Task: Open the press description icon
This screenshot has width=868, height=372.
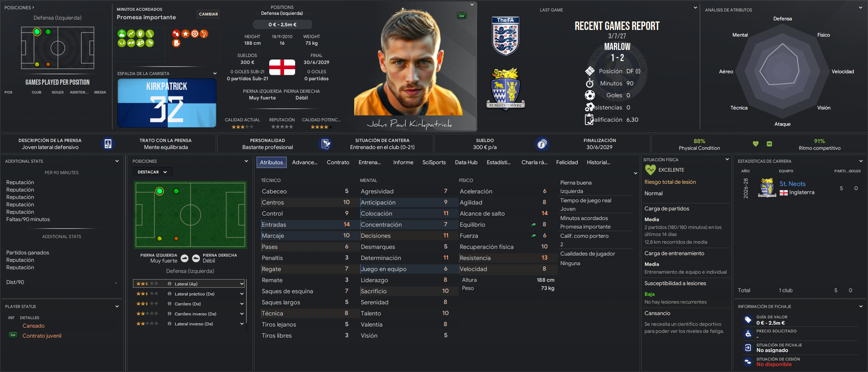Action: tap(108, 144)
